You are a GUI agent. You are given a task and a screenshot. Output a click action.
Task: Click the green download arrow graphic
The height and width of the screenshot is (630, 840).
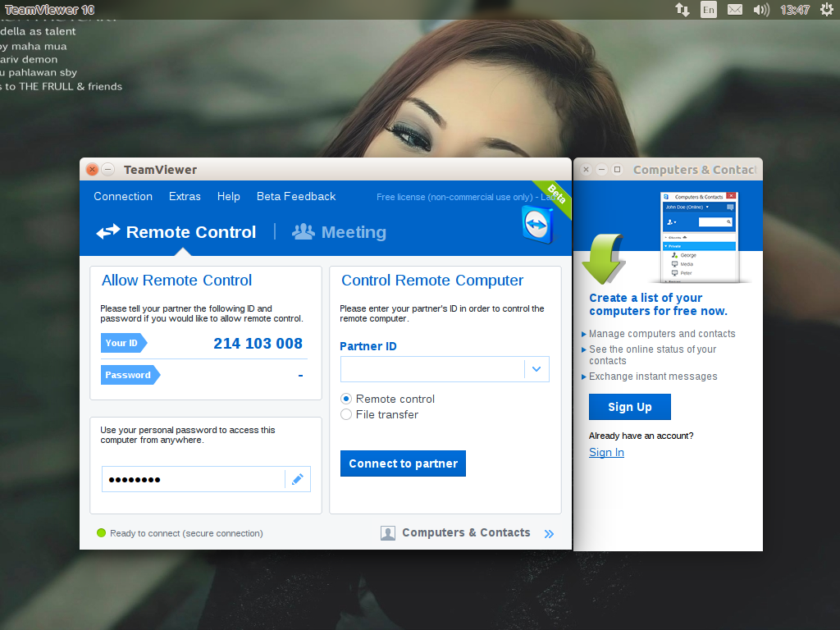coord(604,258)
